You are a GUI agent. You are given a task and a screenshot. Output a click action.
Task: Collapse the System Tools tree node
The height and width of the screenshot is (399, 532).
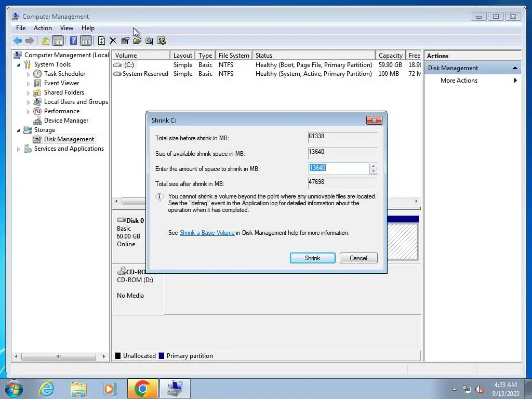[x=18, y=64]
